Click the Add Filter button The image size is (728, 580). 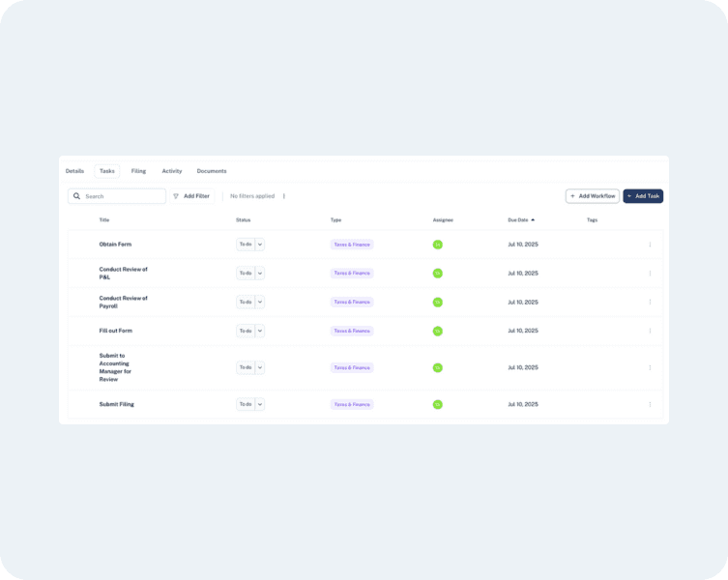tap(191, 196)
